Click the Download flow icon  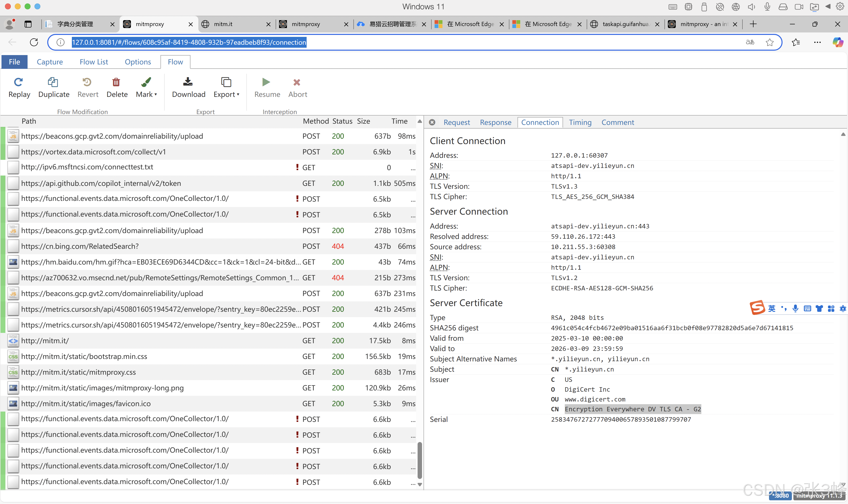[x=188, y=82]
